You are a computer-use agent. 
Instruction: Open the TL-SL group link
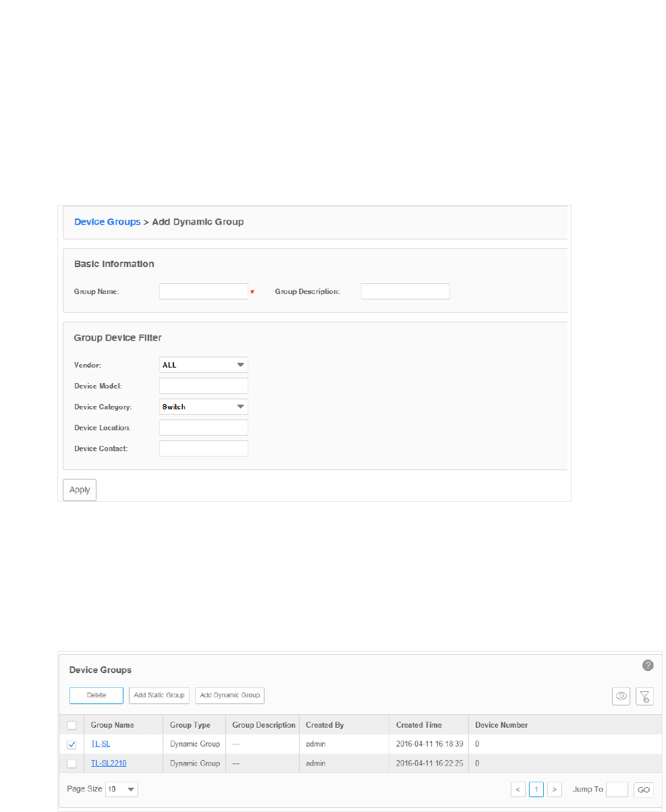pyautogui.click(x=101, y=745)
